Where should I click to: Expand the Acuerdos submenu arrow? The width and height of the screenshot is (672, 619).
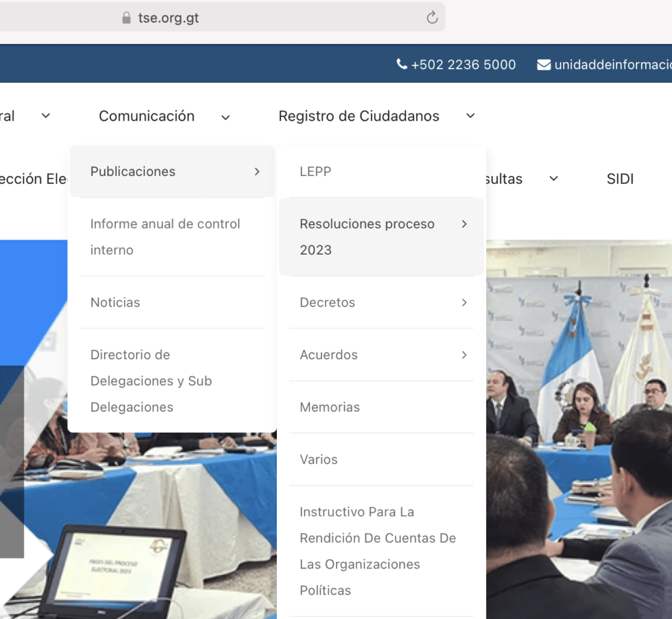(x=464, y=355)
